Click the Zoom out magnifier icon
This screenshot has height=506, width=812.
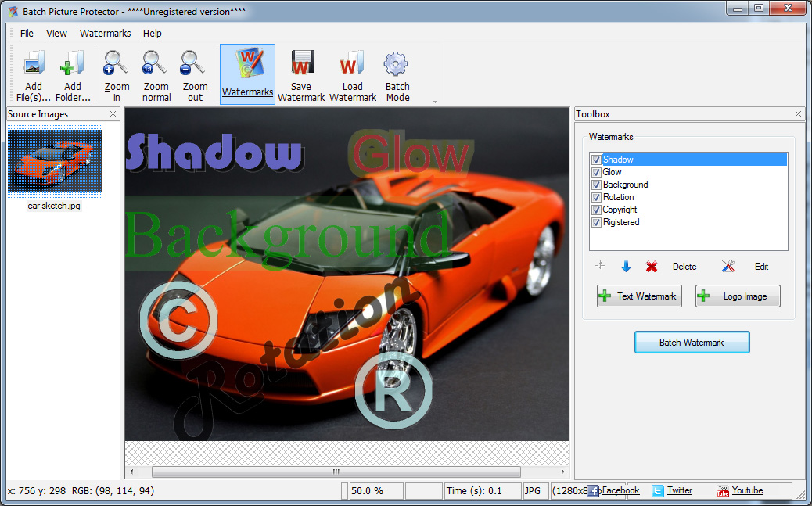click(195, 64)
